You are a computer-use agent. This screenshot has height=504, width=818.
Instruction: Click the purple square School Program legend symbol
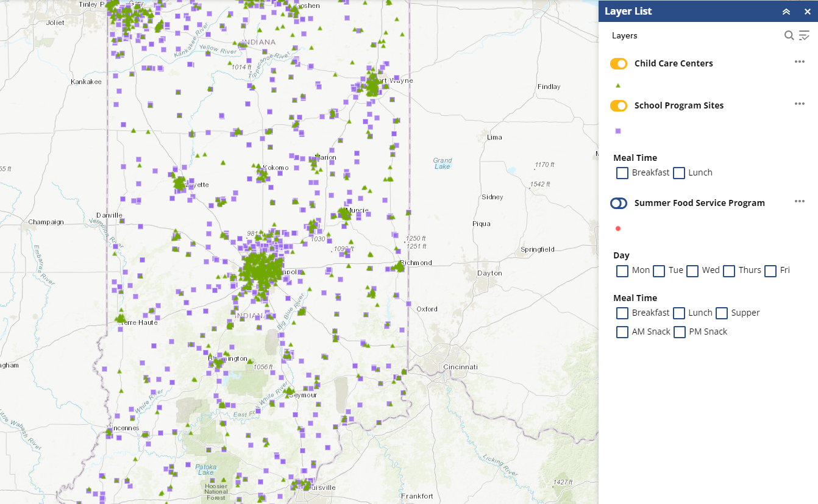click(618, 131)
